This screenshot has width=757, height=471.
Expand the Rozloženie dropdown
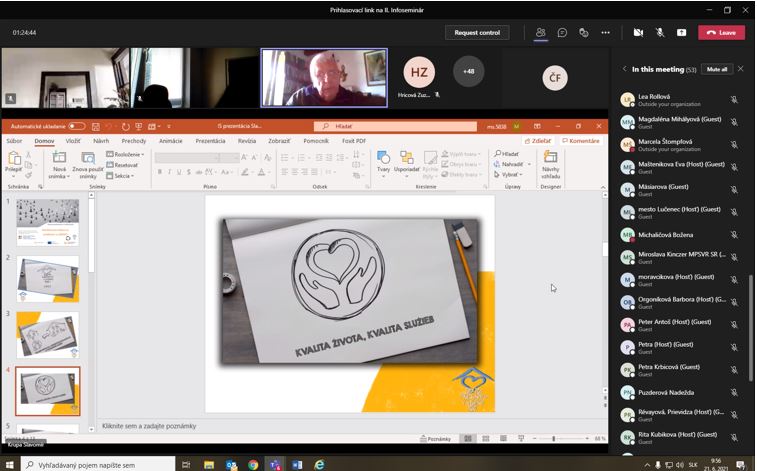[125, 154]
